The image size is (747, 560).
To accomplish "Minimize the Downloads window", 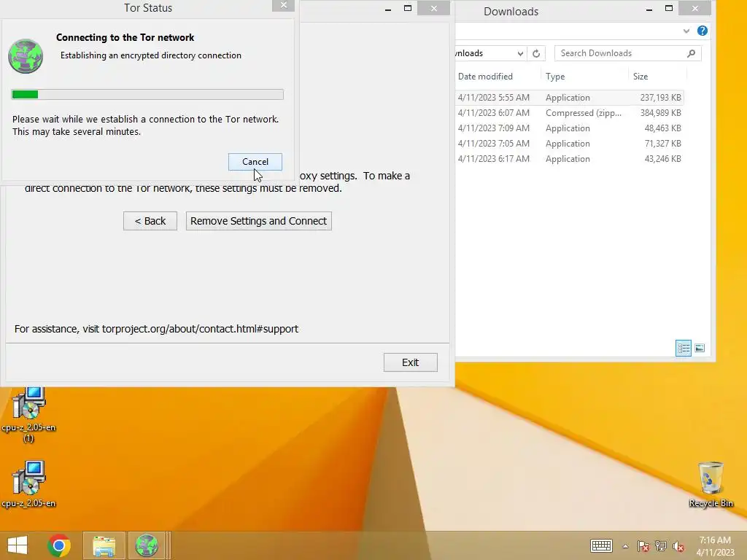I will pyautogui.click(x=649, y=9).
